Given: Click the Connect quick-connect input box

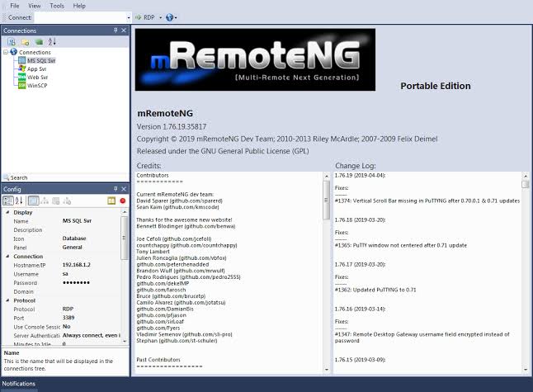Looking at the screenshot, I should [81, 17].
